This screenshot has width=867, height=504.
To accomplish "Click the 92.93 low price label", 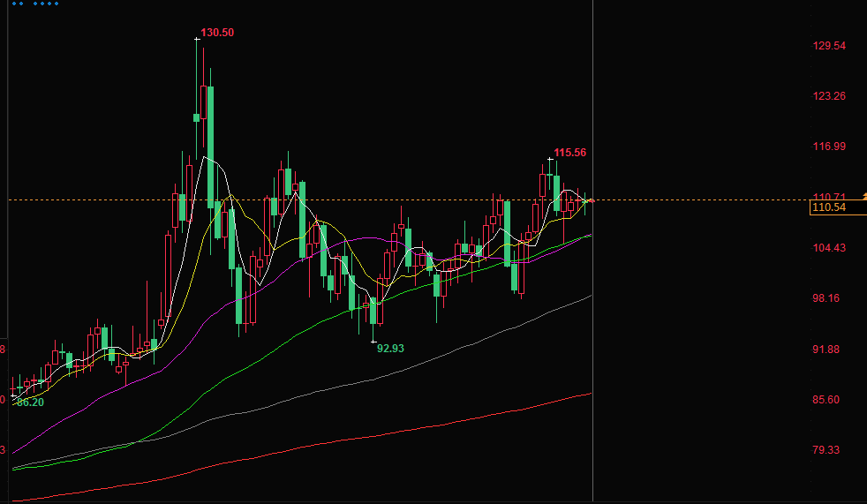I will pyautogui.click(x=390, y=349).
